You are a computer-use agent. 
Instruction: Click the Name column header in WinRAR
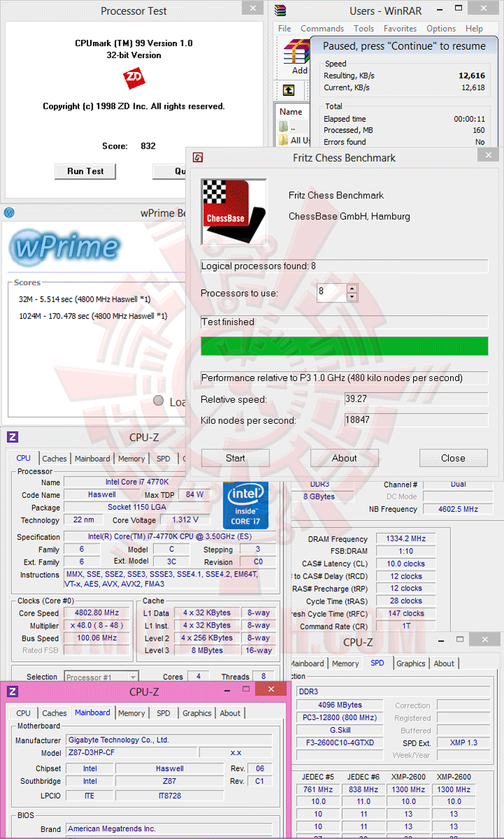click(291, 112)
